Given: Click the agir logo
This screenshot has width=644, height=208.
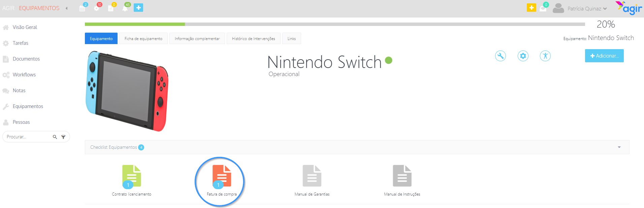Looking at the screenshot, I should [x=629, y=8].
